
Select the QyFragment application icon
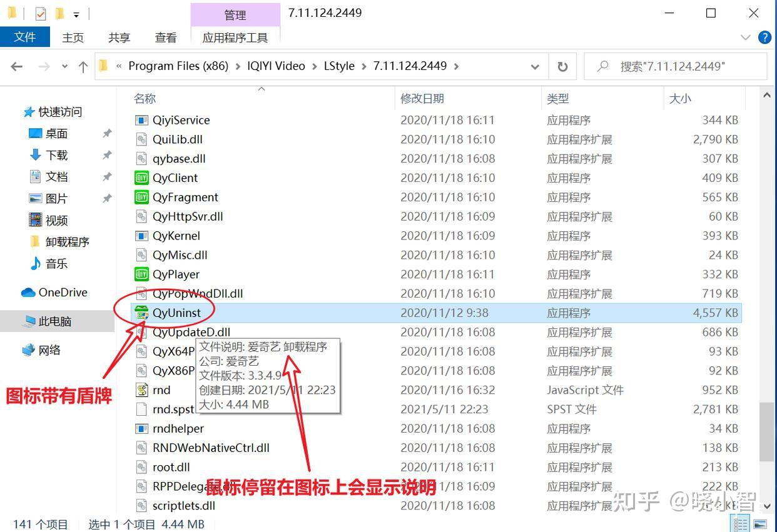pyautogui.click(x=142, y=198)
